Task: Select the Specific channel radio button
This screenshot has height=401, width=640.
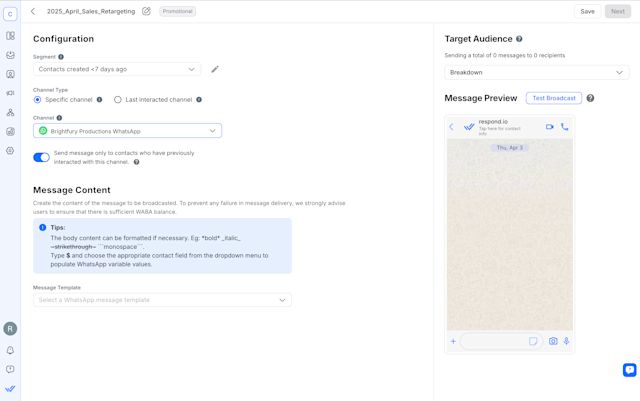Action: (x=37, y=100)
